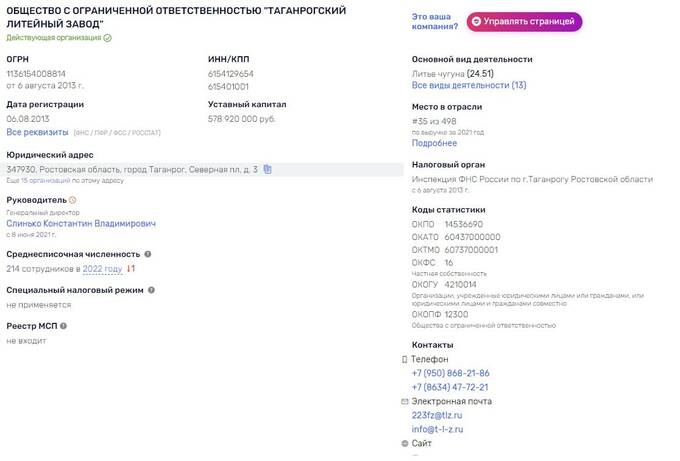Click the red employee decrease arrow icon
Viewport: 680px width, 461px height.
131,269
